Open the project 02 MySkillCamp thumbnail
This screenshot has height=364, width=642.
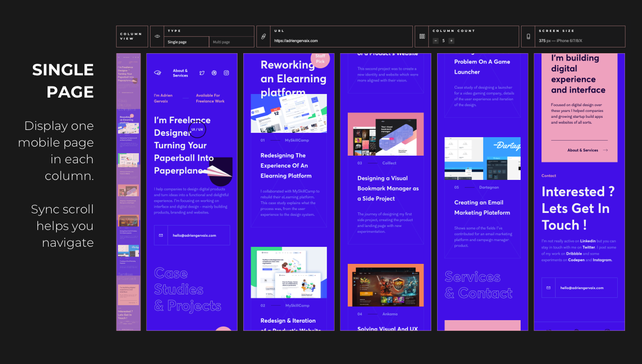coord(289,272)
